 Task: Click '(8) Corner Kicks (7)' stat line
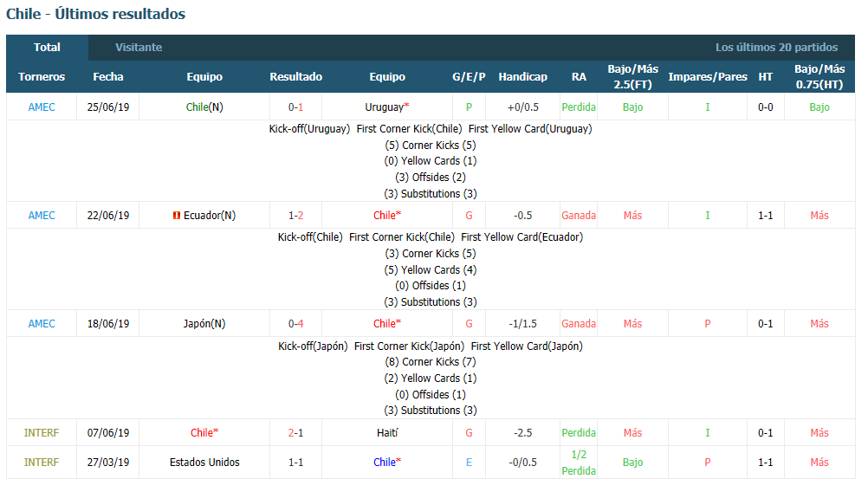pyautogui.click(x=431, y=362)
